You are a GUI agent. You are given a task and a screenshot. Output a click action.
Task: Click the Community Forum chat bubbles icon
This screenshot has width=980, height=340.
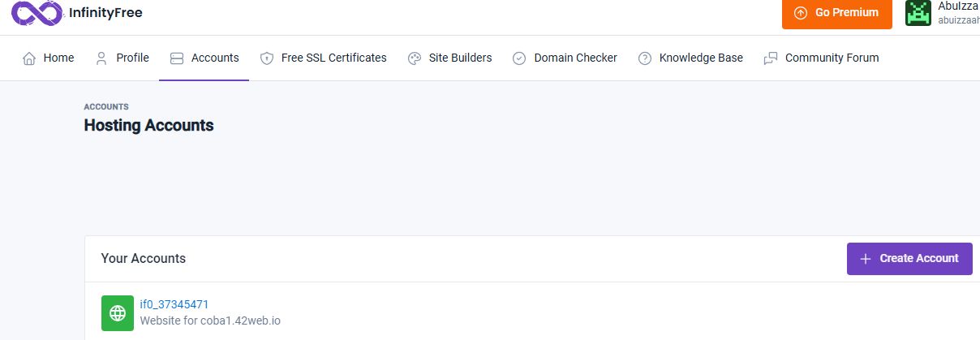click(x=771, y=58)
